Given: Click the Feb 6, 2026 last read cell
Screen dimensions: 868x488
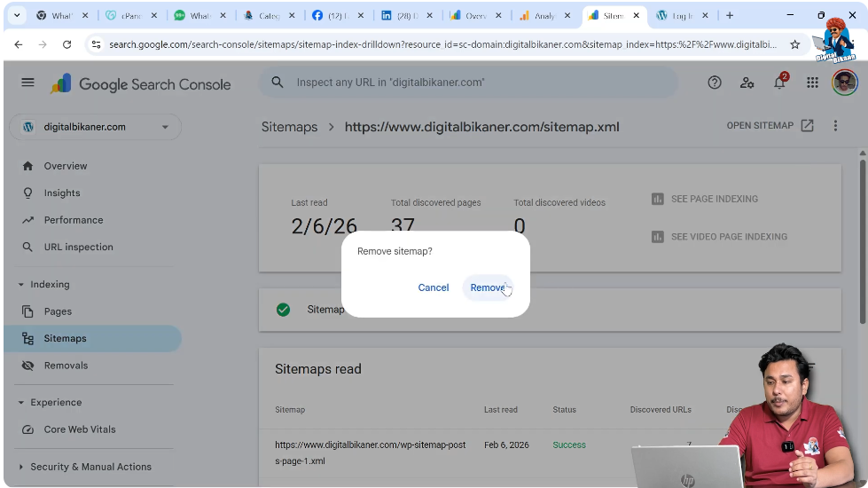Looking at the screenshot, I should point(506,445).
